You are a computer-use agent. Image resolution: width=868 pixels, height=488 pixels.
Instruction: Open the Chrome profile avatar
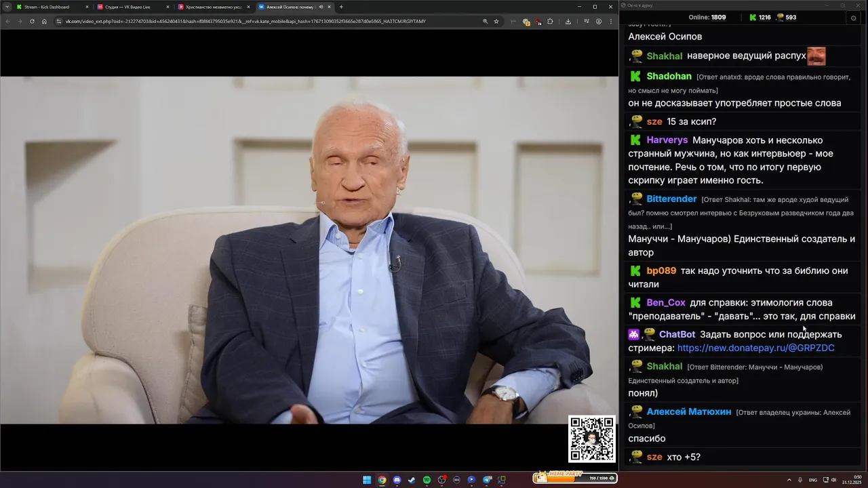coord(599,21)
